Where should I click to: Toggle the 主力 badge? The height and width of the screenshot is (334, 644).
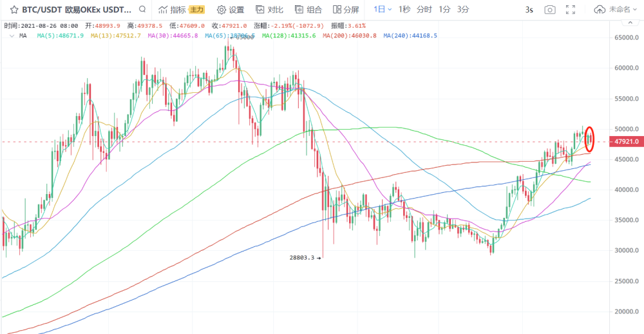[x=197, y=10]
